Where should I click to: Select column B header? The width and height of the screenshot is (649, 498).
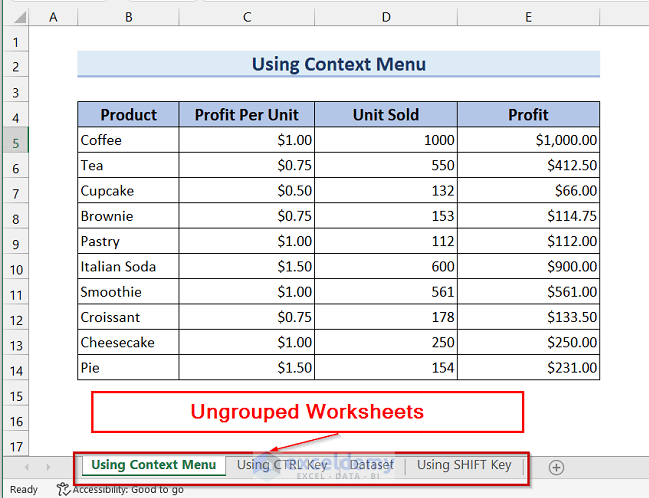click(x=128, y=17)
